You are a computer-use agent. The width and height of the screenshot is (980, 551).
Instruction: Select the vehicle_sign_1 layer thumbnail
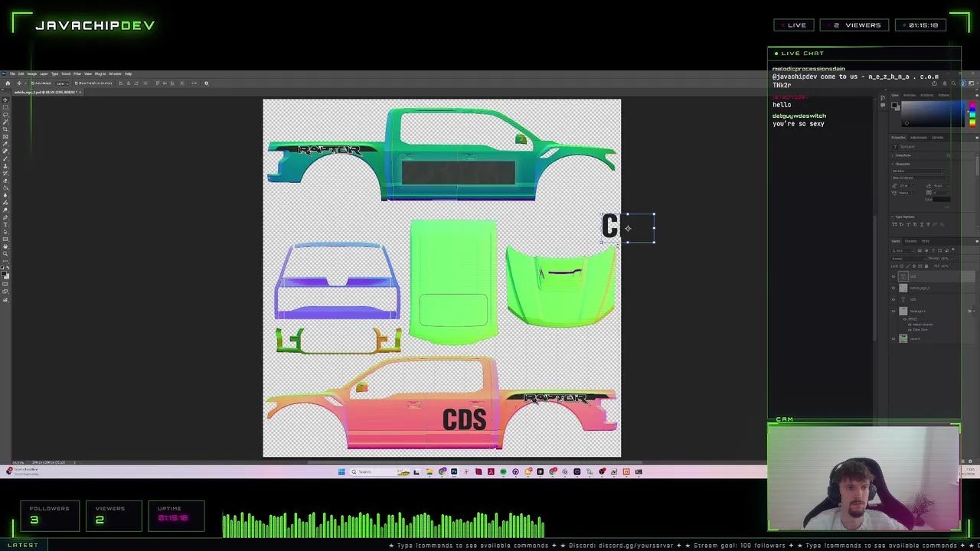(x=903, y=288)
